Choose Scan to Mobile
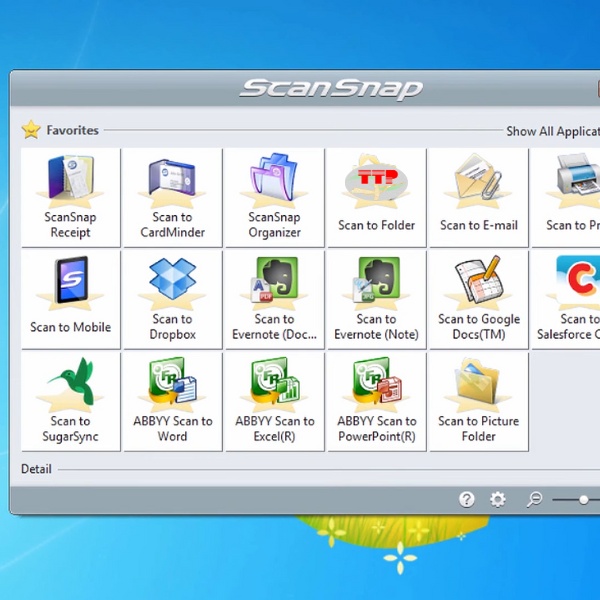Screen dimensions: 600x600 coord(70,299)
